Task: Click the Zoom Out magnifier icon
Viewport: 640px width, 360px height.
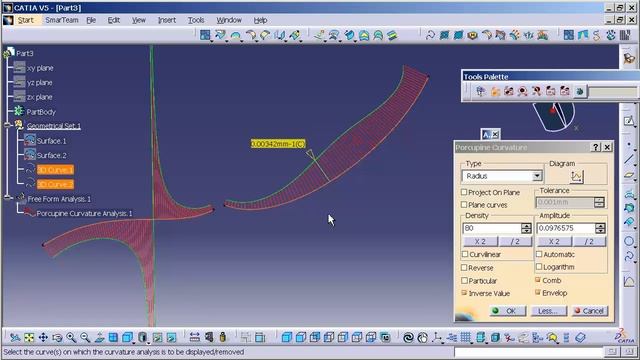Action: [x=85, y=338]
